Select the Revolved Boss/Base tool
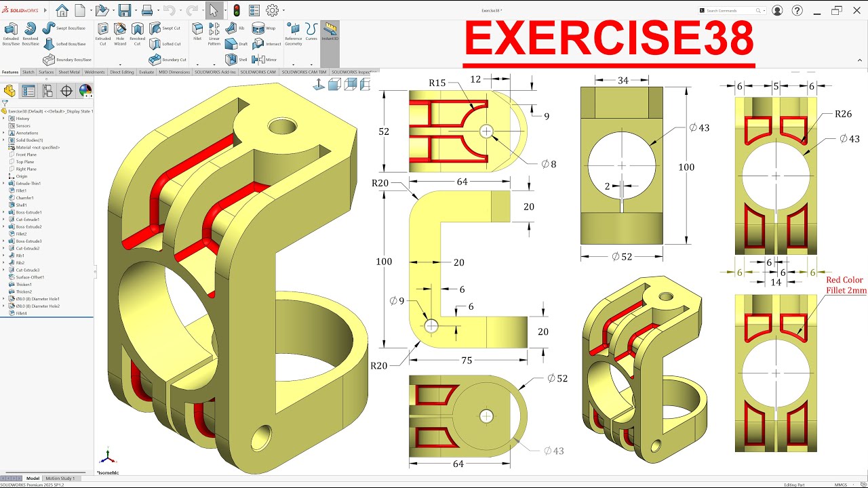This screenshot has height=488, width=868. click(x=31, y=34)
